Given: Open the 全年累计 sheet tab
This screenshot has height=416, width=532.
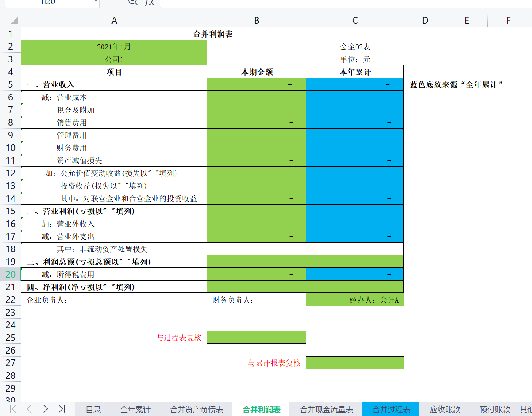Looking at the screenshot, I should 135,408.
